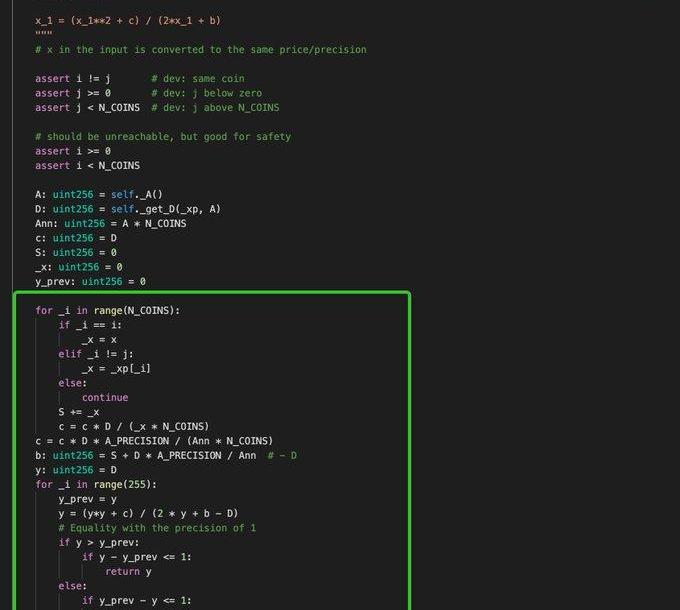680x610 pixels.
Task: Click the "elif _i != j:" branch
Action: click(x=98, y=354)
